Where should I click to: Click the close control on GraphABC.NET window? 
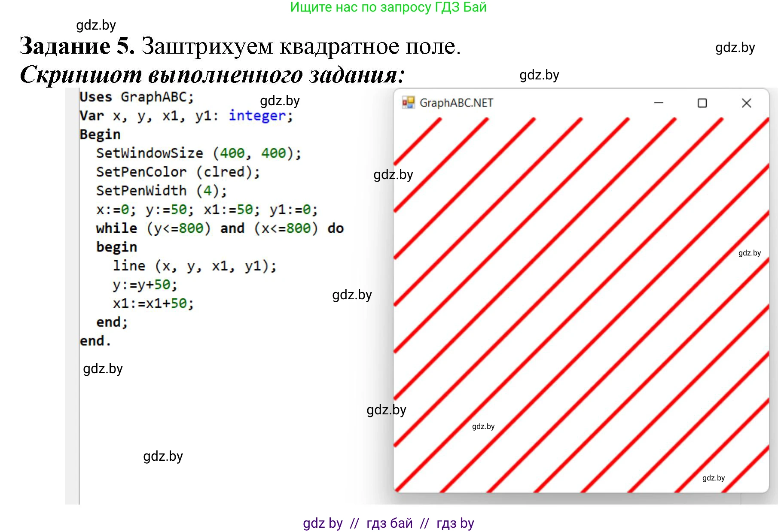(746, 103)
